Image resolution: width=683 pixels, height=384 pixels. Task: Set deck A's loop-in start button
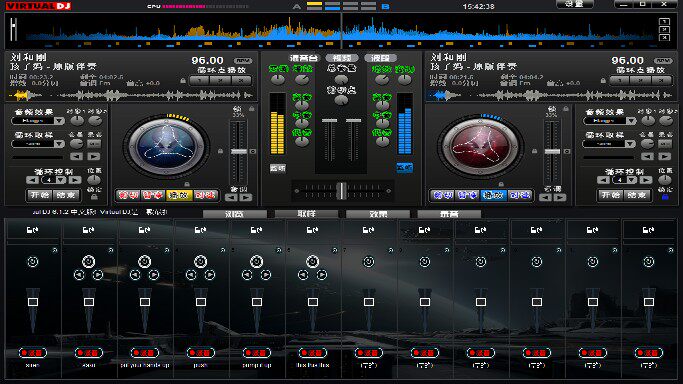(40, 195)
